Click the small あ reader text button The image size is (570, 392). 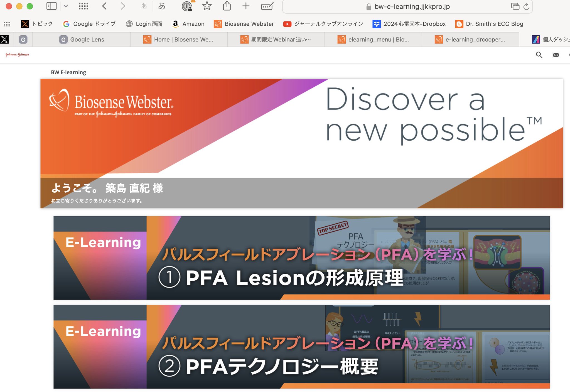point(144,6)
